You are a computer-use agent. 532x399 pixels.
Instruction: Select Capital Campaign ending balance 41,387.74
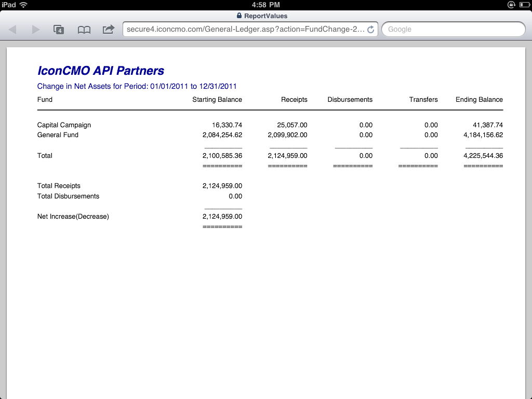tap(488, 125)
